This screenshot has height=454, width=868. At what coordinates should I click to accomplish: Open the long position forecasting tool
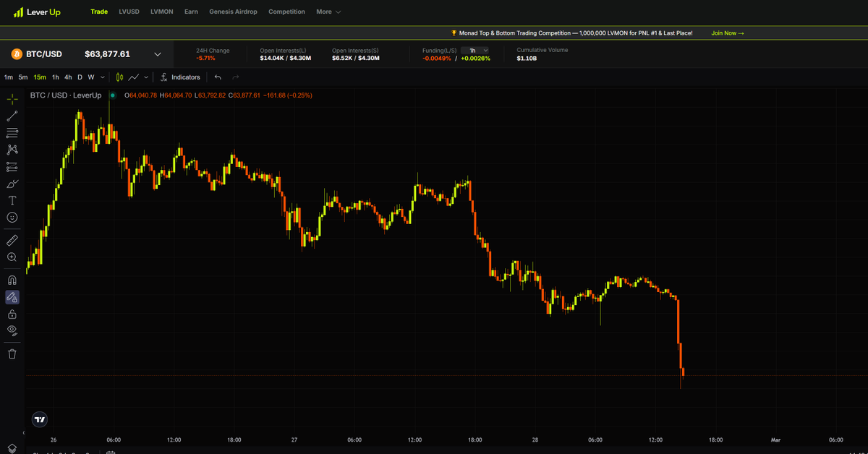pos(12,167)
